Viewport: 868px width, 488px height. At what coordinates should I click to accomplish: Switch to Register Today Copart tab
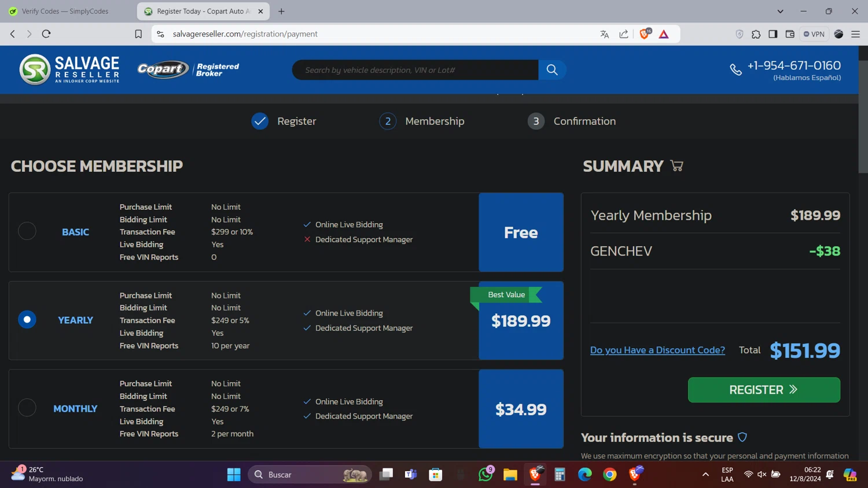203,11
